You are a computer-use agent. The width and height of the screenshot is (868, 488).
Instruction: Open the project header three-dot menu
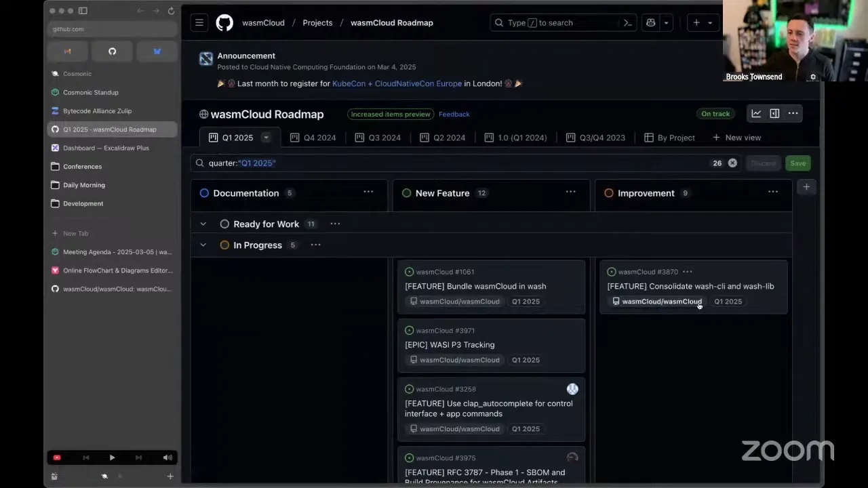click(x=793, y=113)
